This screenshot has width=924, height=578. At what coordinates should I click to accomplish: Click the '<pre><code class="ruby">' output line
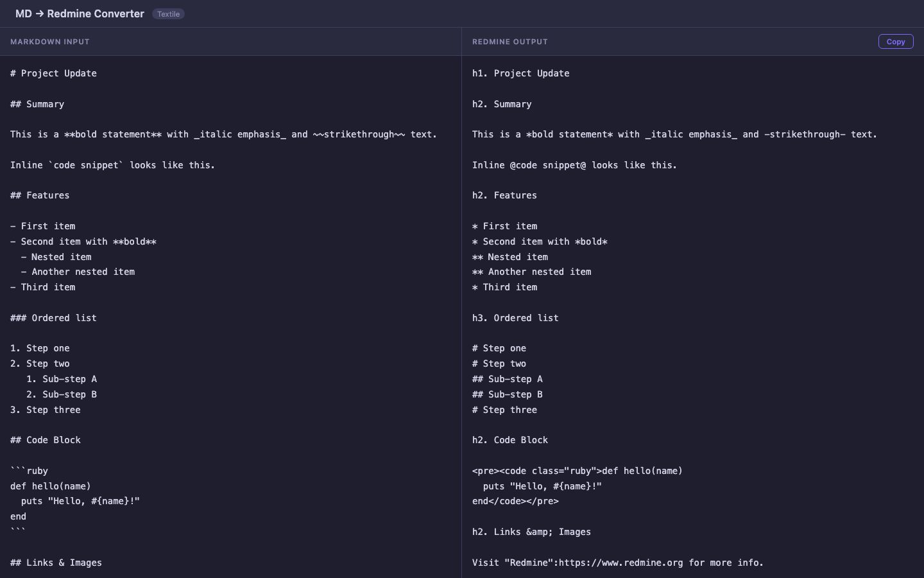click(577, 471)
